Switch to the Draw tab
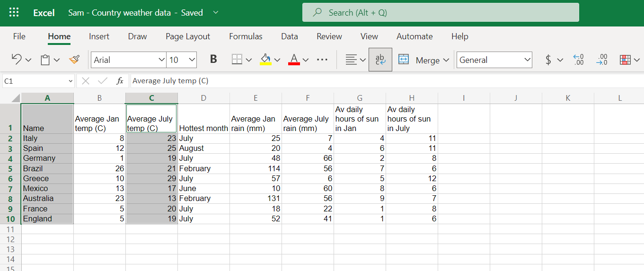The height and width of the screenshot is (271, 644). tap(137, 36)
